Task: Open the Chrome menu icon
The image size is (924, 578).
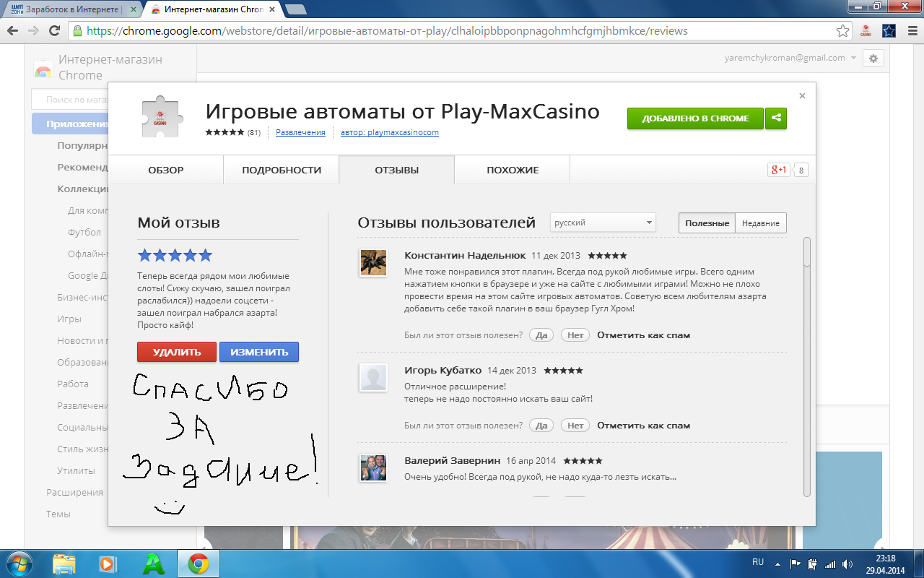Action: 911,31
